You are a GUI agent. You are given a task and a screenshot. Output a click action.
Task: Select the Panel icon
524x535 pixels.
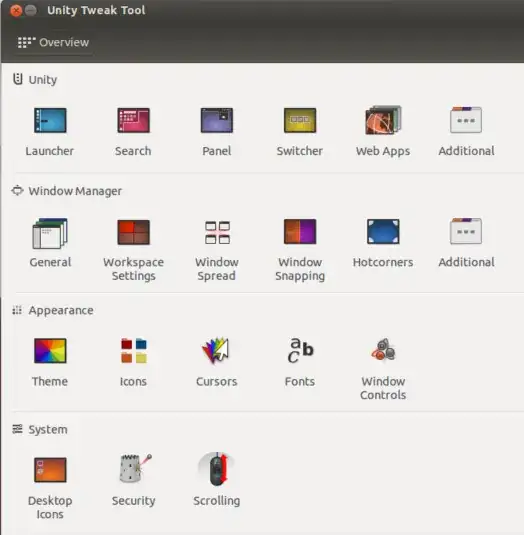click(x=217, y=120)
